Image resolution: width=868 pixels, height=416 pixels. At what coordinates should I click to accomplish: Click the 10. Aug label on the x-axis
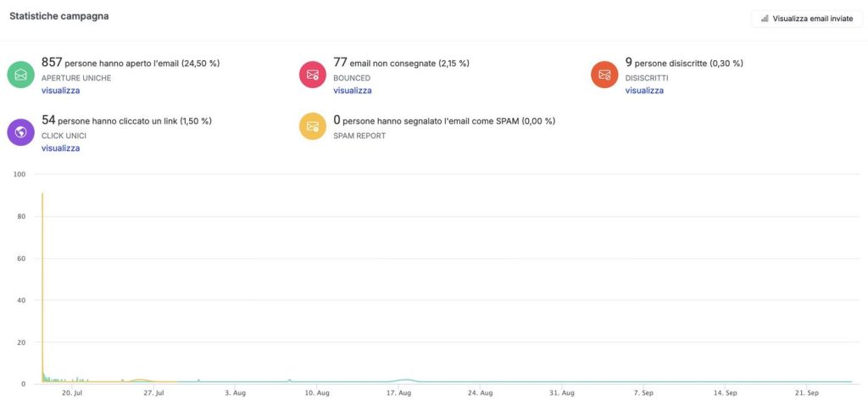tap(317, 393)
